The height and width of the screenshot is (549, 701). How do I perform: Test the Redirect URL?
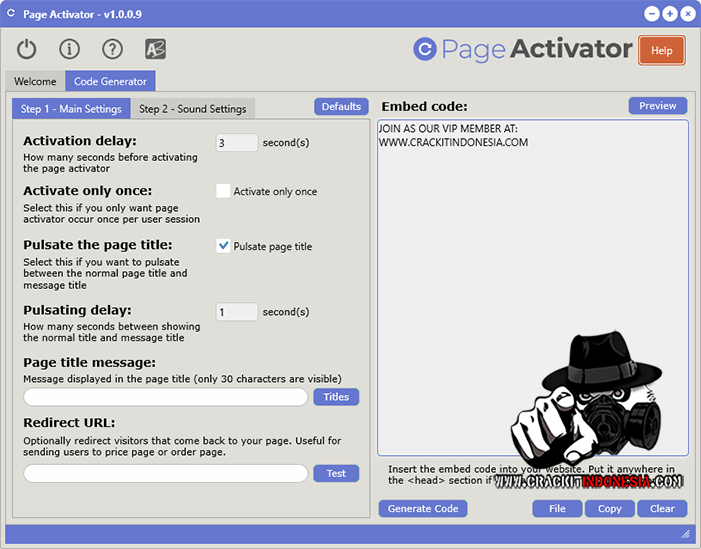pyautogui.click(x=336, y=473)
